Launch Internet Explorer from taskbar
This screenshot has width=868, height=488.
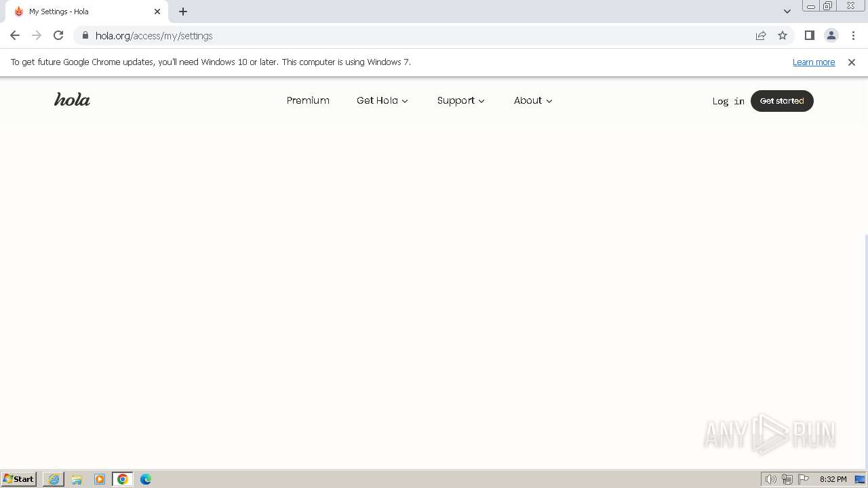point(54,479)
